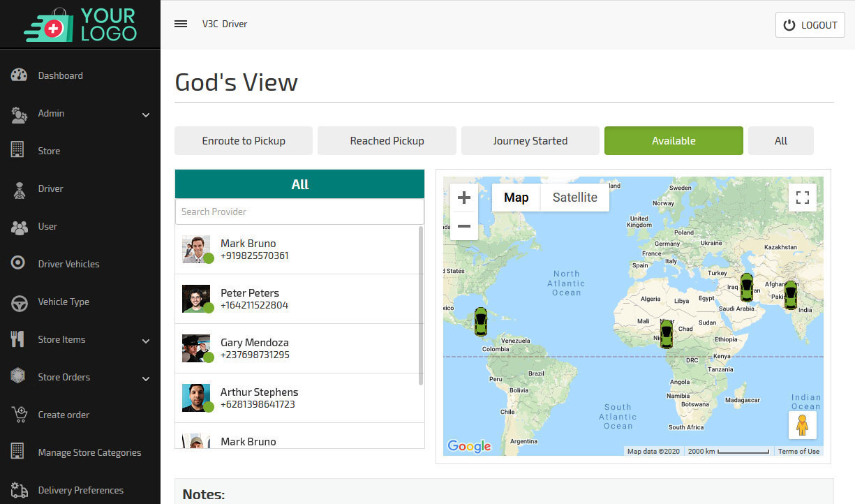Click the Driver Vehicles target icon
The image size is (855, 504).
(x=19, y=263)
